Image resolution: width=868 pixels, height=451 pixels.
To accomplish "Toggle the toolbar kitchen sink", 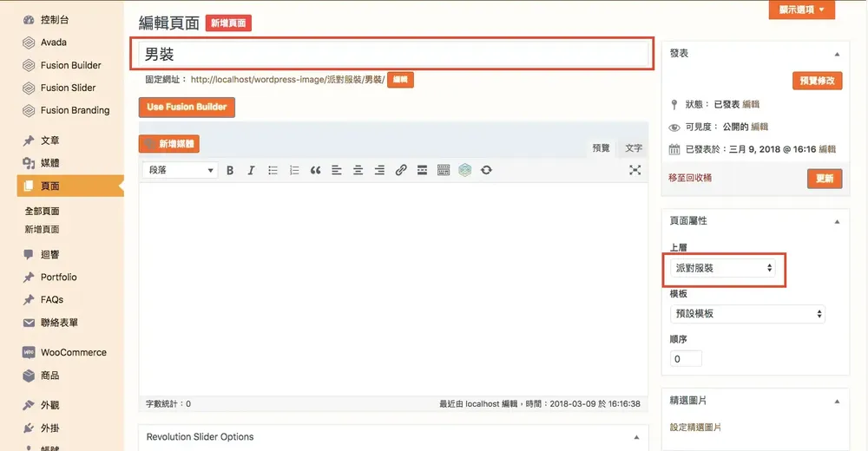I will (x=444, y=171).
